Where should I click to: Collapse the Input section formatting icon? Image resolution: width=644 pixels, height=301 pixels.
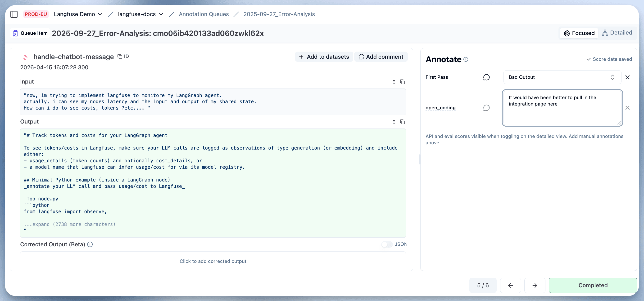click(394, 82)
